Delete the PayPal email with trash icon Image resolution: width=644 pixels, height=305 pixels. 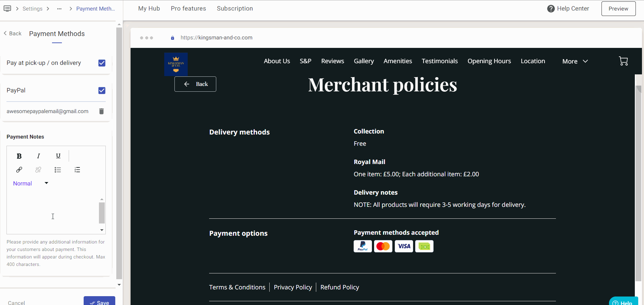point(101,111)
